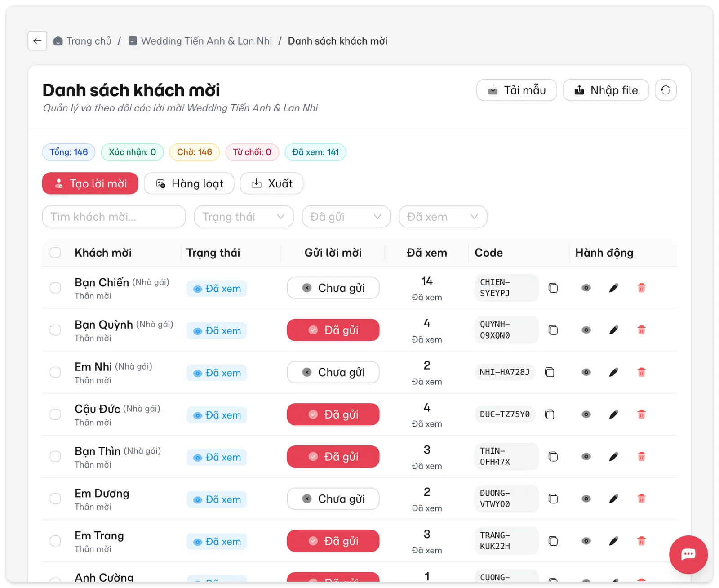Screen dimensions: 719x588
Task: Check the Cậu Đức row checkbox
Action: [55, 414]
